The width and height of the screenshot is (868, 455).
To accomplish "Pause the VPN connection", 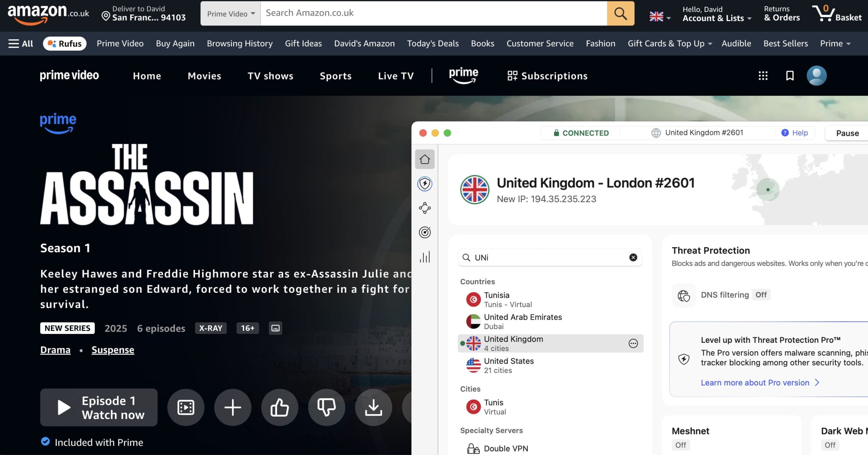I will pos(847,133).
